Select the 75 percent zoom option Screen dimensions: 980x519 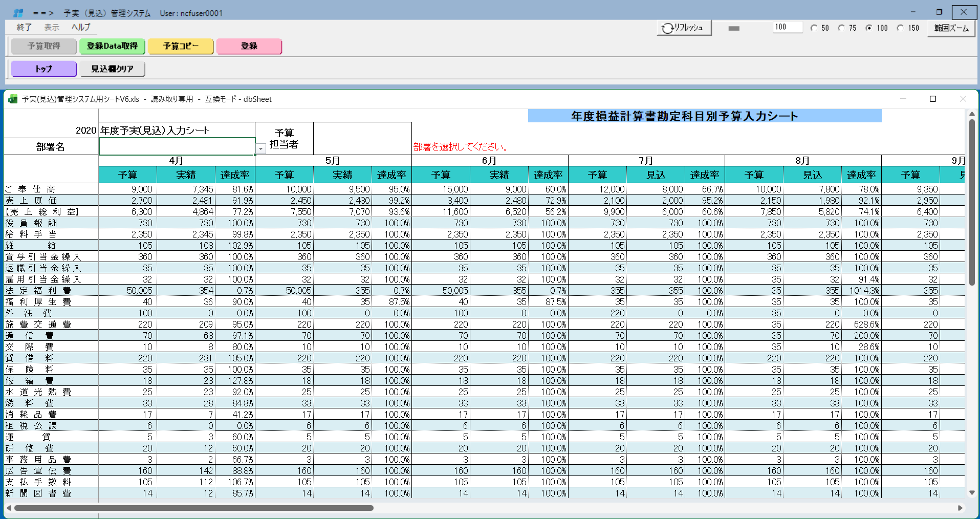(x=841, y=28)
